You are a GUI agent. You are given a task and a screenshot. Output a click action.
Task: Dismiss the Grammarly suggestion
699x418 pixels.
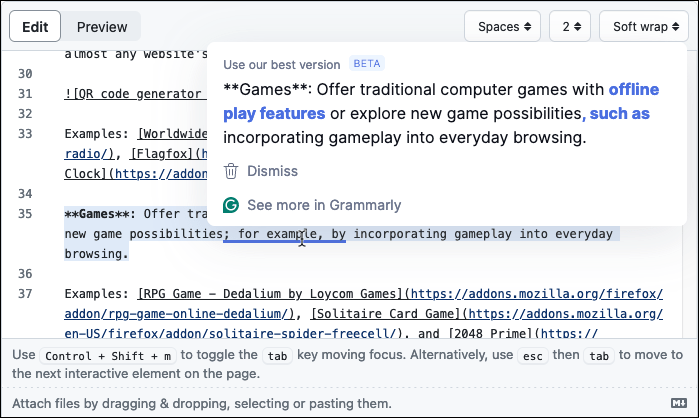(x=272, y=171)
